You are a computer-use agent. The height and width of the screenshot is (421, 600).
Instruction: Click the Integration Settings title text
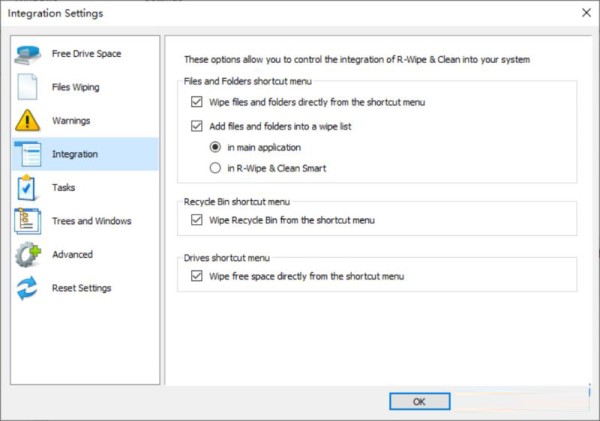[55, 13]
